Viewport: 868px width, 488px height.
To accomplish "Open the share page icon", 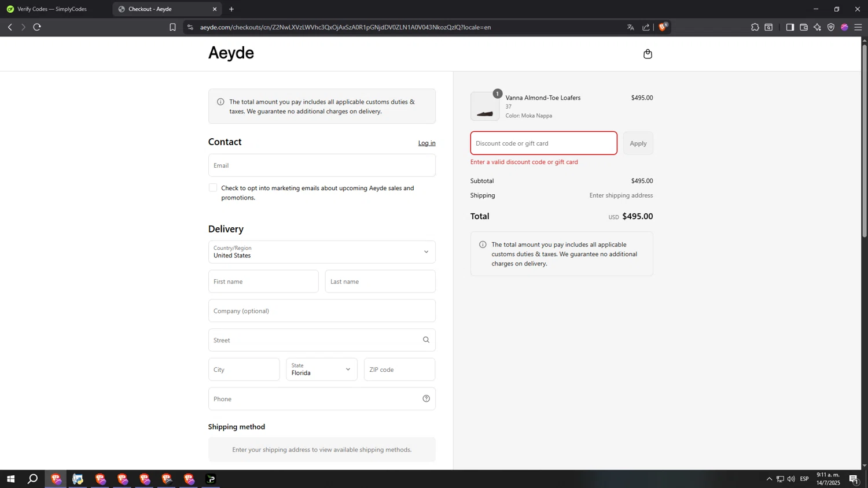I will tap(646, 27).
